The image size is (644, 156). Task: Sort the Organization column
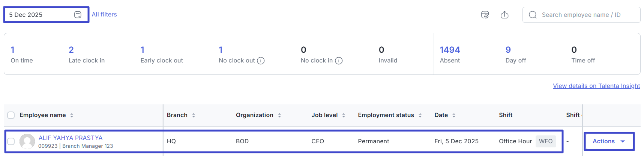(279, 115)
